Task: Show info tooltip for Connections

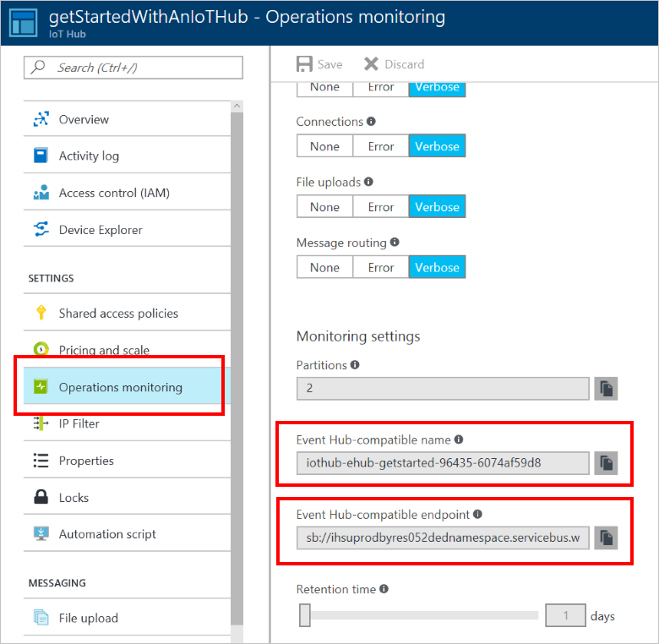Action: tap(371, 121)
